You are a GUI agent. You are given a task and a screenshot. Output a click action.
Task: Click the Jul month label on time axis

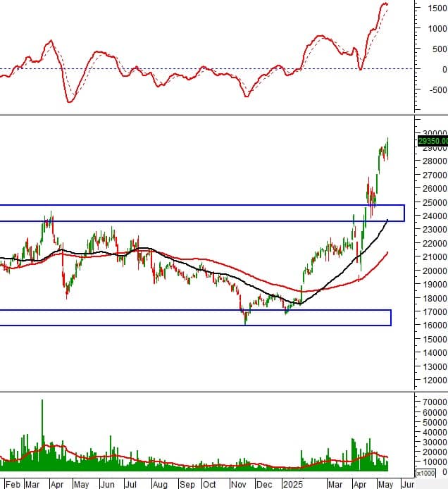[x=131, y=484]
